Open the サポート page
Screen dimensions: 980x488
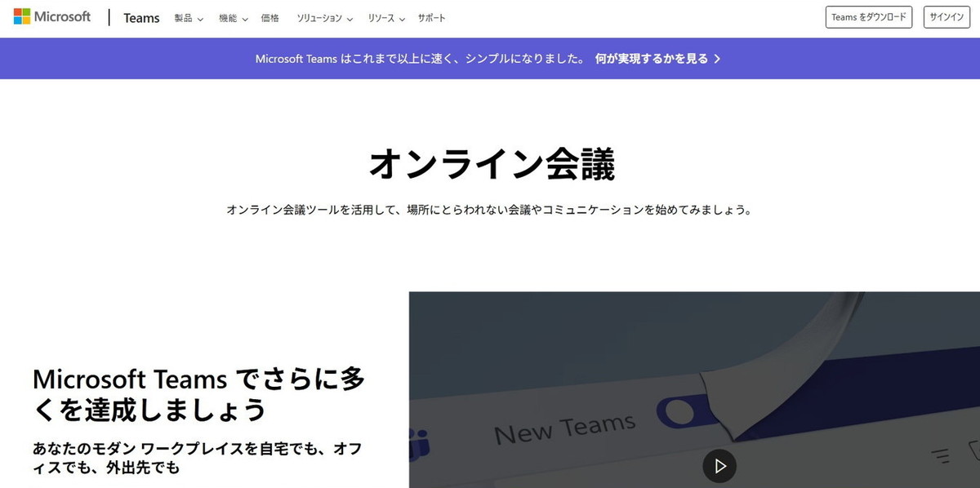pos(432,18)
